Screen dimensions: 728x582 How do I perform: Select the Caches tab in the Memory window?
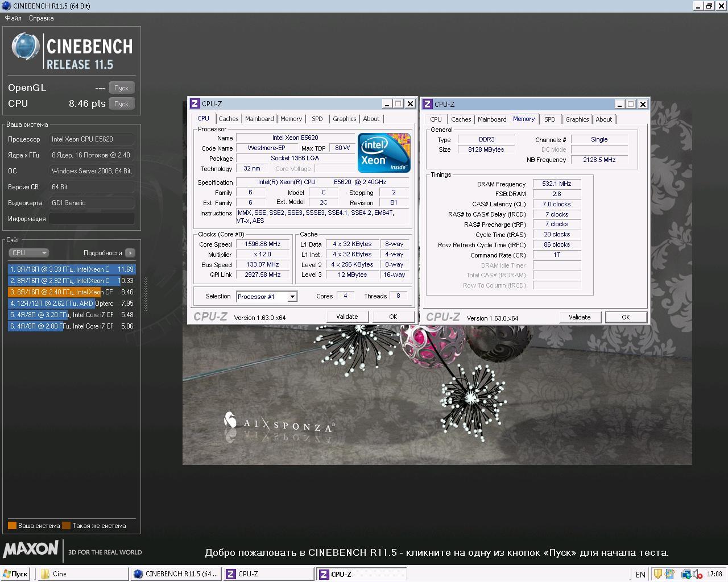(461, 119)
